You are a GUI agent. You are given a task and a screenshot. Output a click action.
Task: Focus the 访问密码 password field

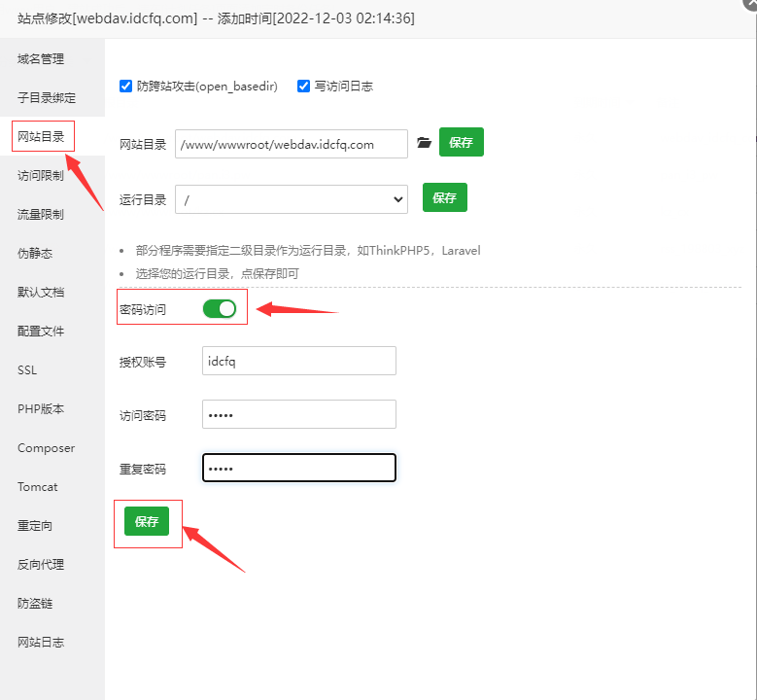(x=299, y=414)
